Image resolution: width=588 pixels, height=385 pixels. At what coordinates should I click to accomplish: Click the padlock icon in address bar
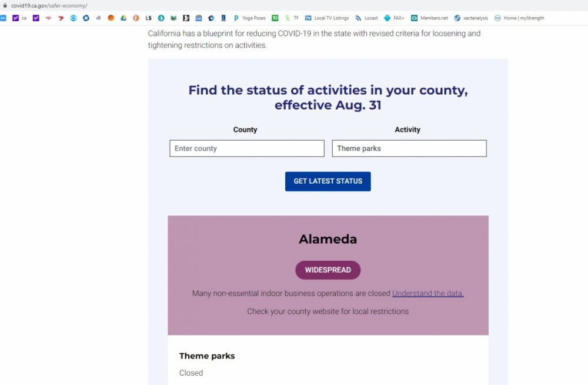pyautogui.click(x=5, y=5)
